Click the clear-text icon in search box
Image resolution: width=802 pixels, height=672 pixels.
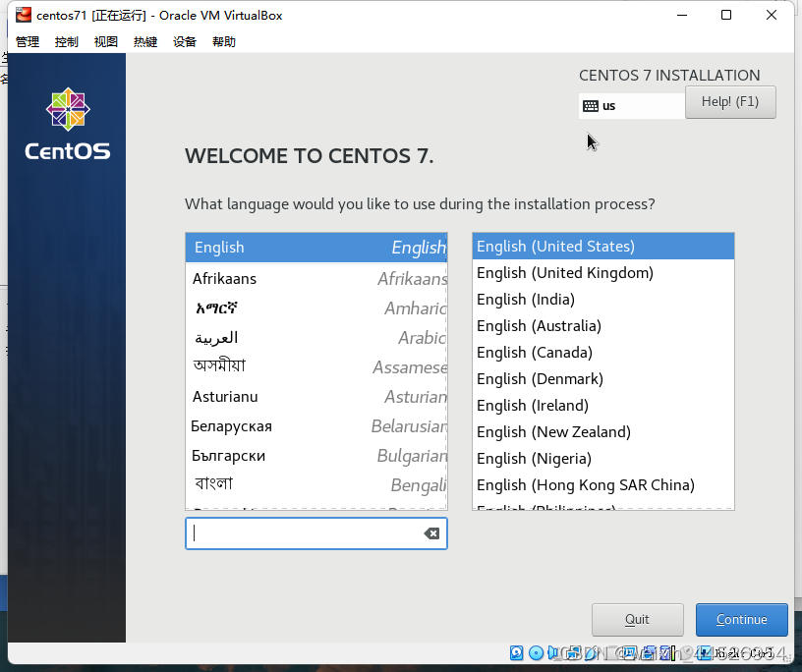(431, 532)
